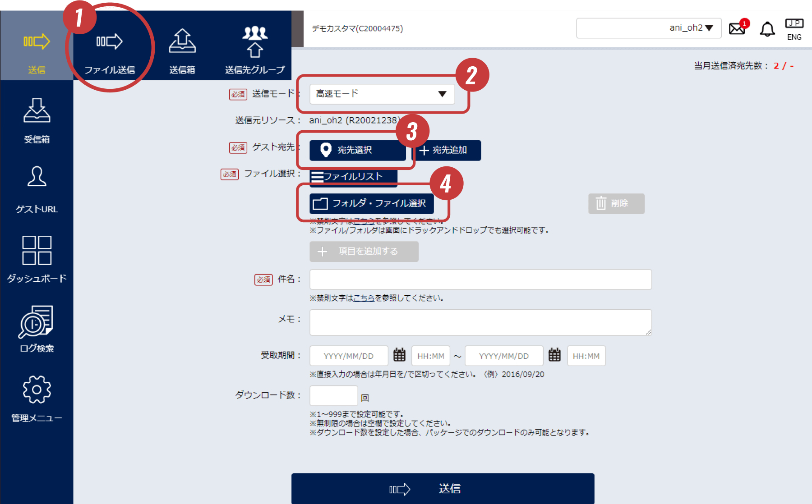Focus the end time HH:MM field

(586, 356)
